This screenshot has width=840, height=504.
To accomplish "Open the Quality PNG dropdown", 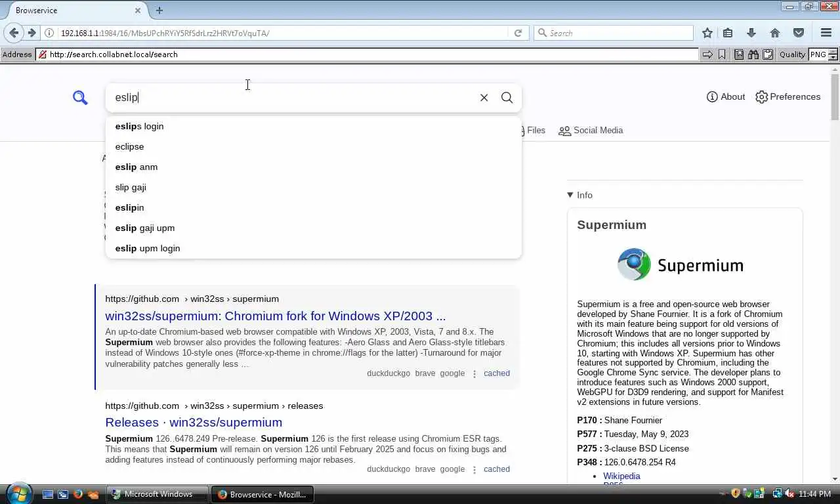I will [x=824, y=54].
